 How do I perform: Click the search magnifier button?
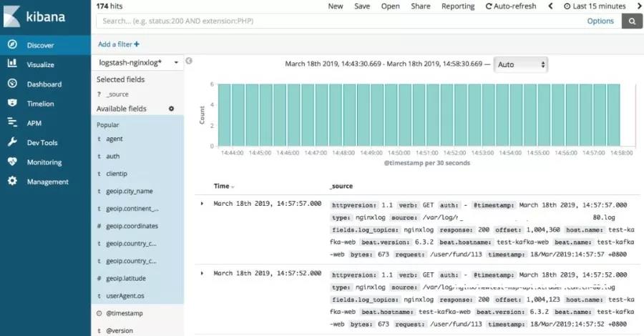(x=632, y=21)
